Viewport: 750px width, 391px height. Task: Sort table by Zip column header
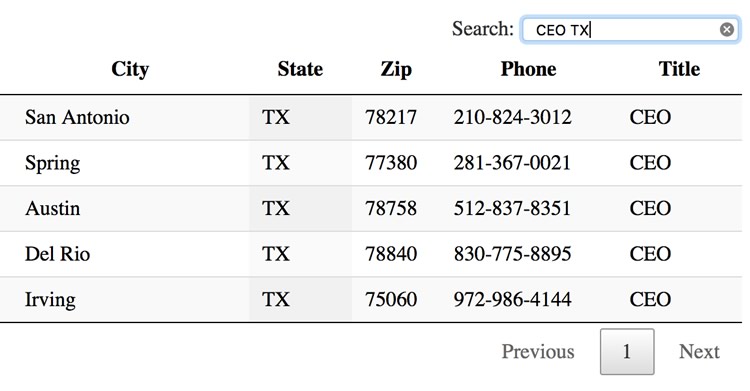pos(396,69)
